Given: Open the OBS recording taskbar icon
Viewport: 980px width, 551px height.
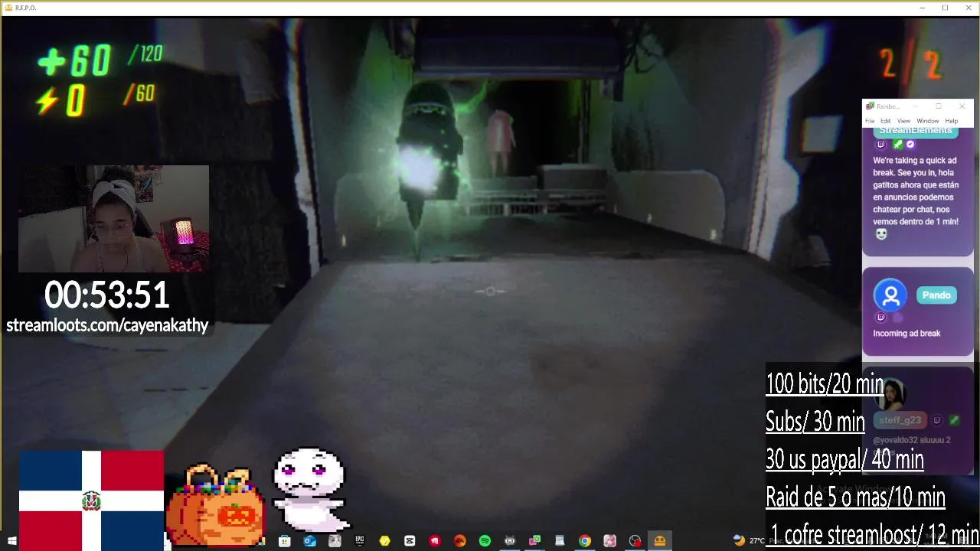Looking at the screenshot, I should click(635, 541).
